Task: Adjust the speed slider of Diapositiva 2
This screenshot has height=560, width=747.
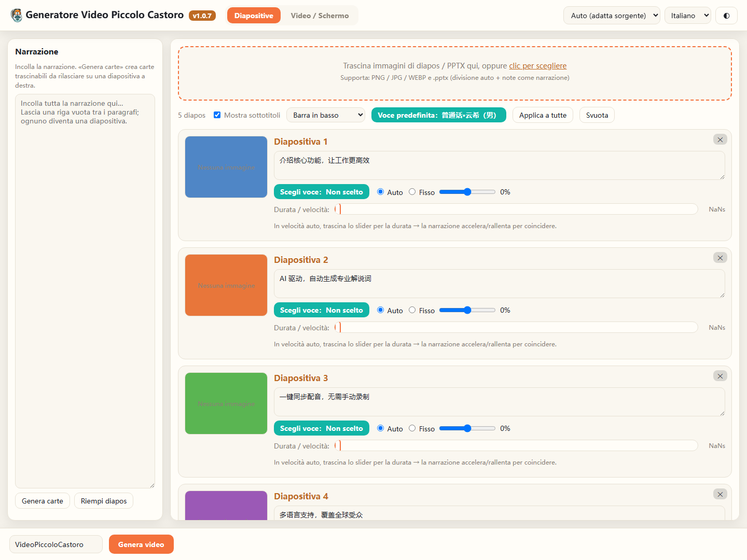Action: pos(467,310)
